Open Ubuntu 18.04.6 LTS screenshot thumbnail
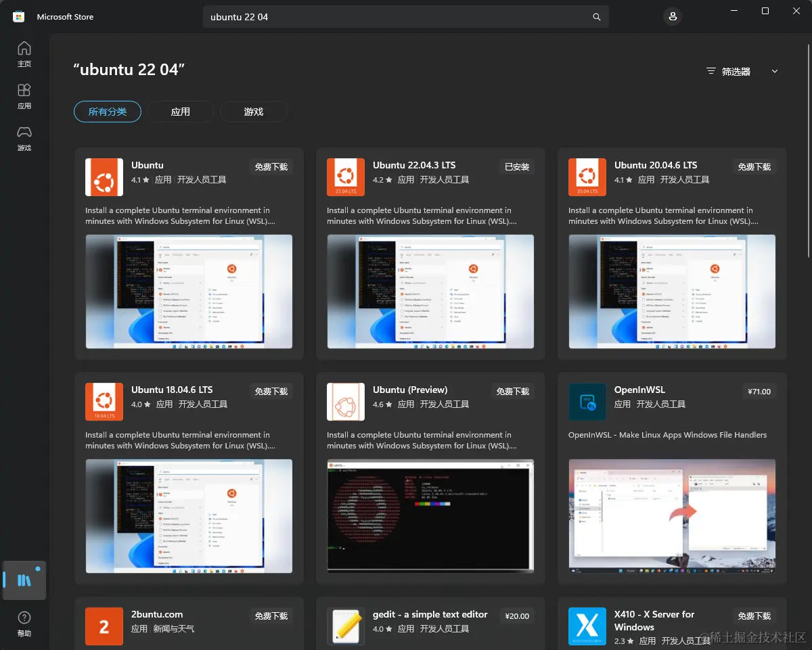 (x=189, y=516)
